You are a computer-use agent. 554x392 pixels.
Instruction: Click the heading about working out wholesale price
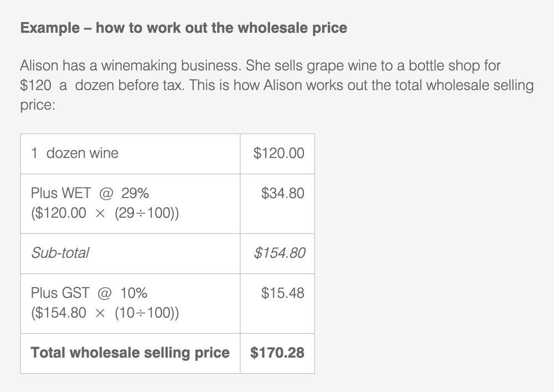coord(184,29)
